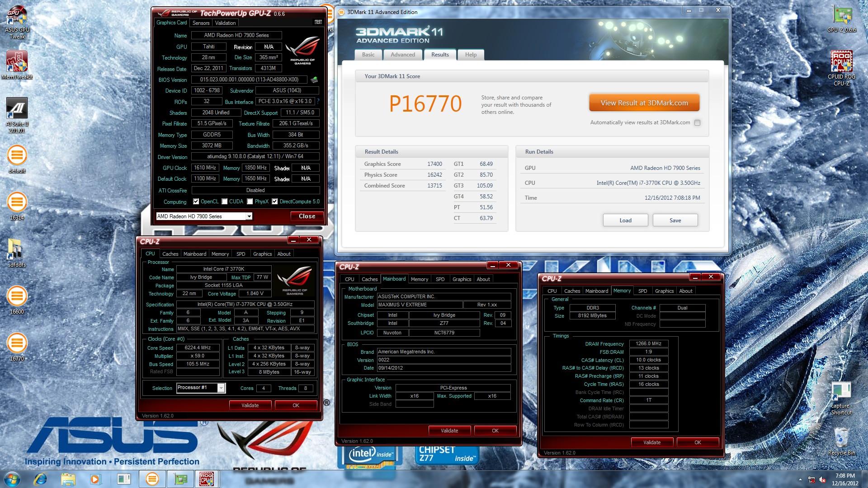Image resolution: width=868 pixels, height=488 pixels.
Task: Open the Help tab in 3DMark 11
Action: point(471,55)
